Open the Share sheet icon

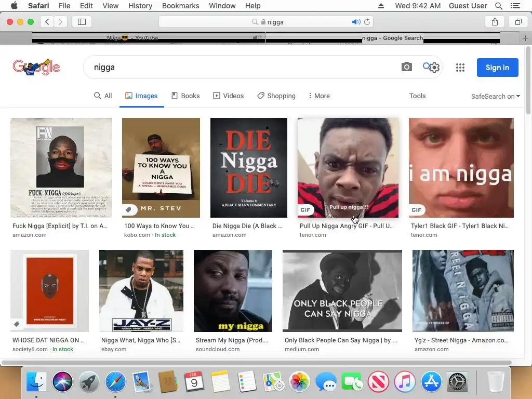pyautogui.click(x=495, y=22)
